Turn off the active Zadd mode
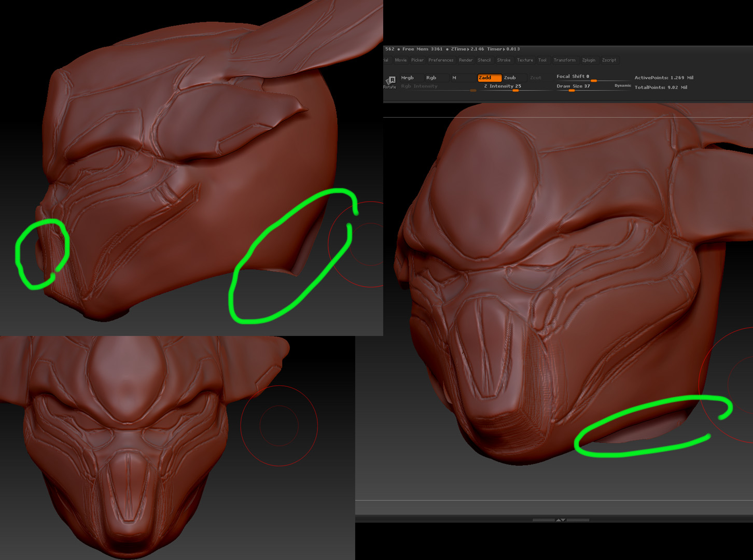The width and height of the screenshot is (753, 560). 490,78
